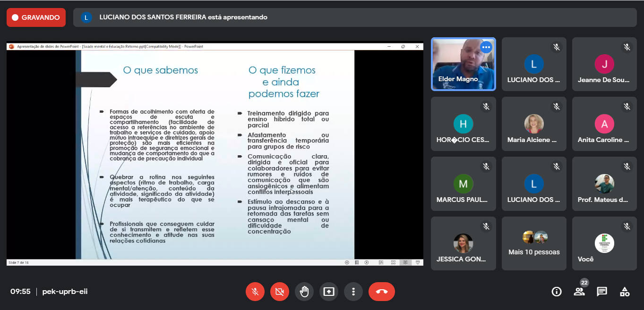Image resolution: width=644 pixels, height=310 pixels.
Task: Show the participants list panel
Action: tap(579, 292)
